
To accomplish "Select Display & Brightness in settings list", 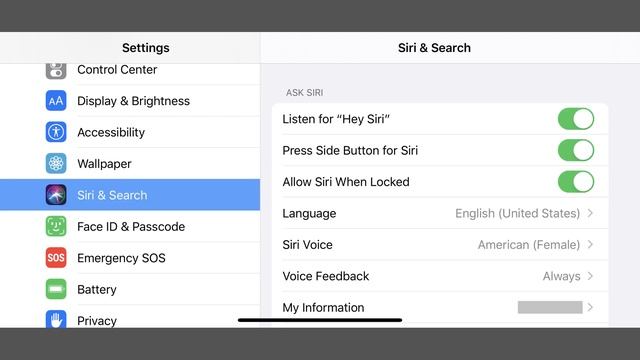I will [x=130, y=101].
